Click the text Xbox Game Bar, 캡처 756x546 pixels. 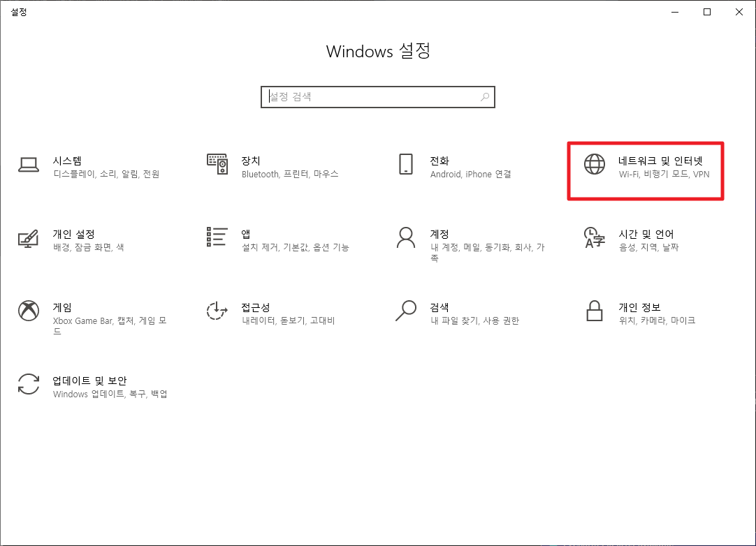click(x=94, y=320)
